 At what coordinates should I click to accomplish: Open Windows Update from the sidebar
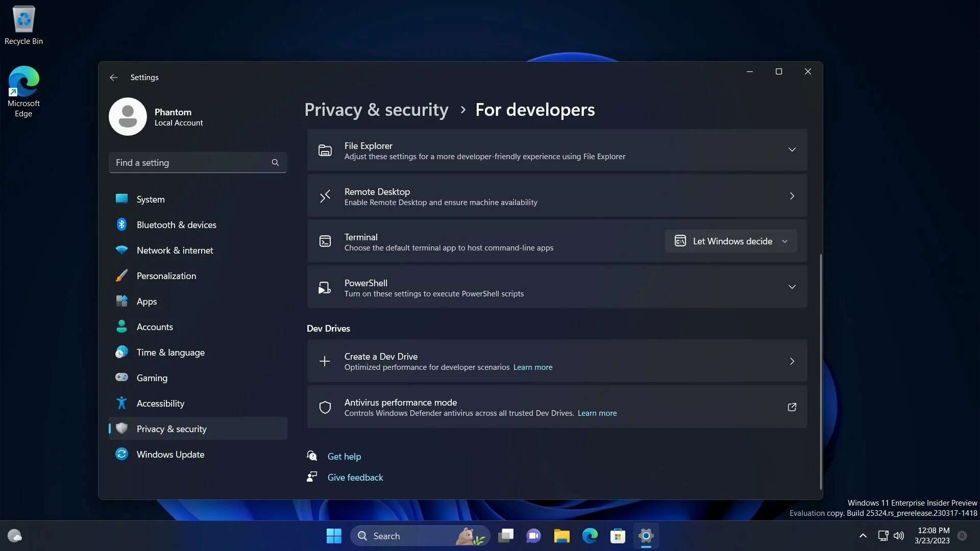pyautogui.click(x=170, y=455)
